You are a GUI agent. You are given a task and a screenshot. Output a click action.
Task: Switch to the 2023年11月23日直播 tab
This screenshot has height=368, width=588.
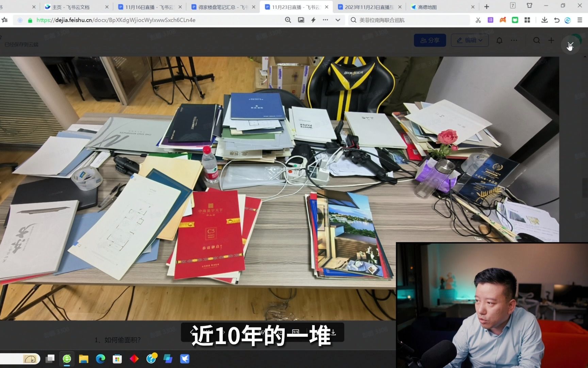[x=369, y=7]
